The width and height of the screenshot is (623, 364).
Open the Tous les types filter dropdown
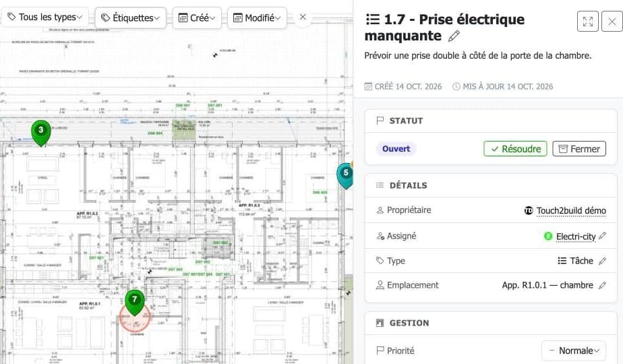[x=45, y=17]
